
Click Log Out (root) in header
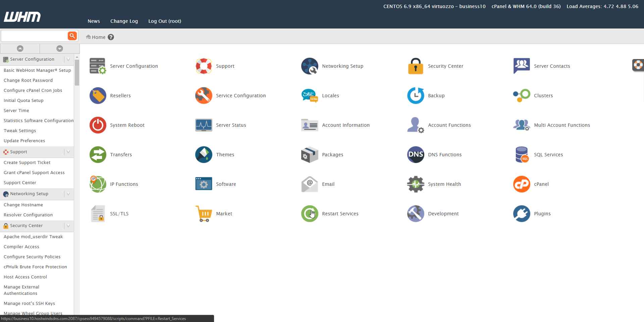165,21
